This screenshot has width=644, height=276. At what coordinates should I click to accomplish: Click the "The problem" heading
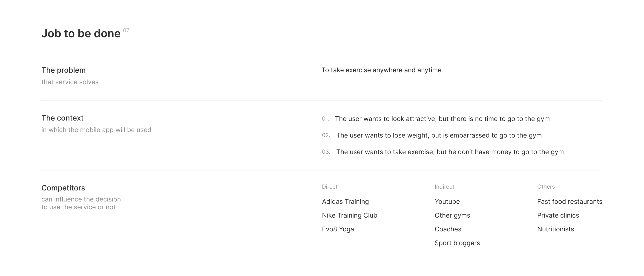pos(63,70)
